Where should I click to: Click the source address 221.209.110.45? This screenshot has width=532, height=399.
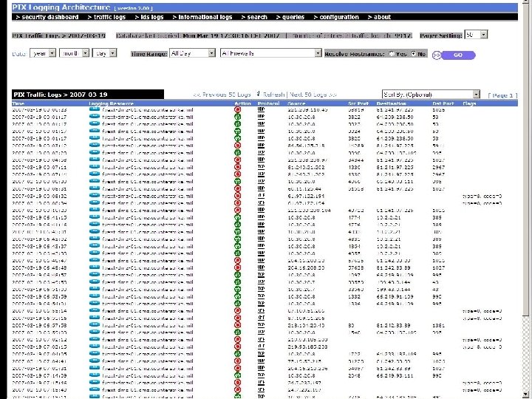307,110
